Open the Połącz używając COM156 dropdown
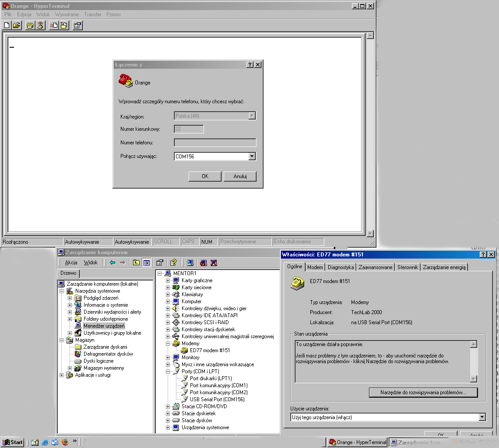This screenshot has width=499, height=448. (252, 156)
